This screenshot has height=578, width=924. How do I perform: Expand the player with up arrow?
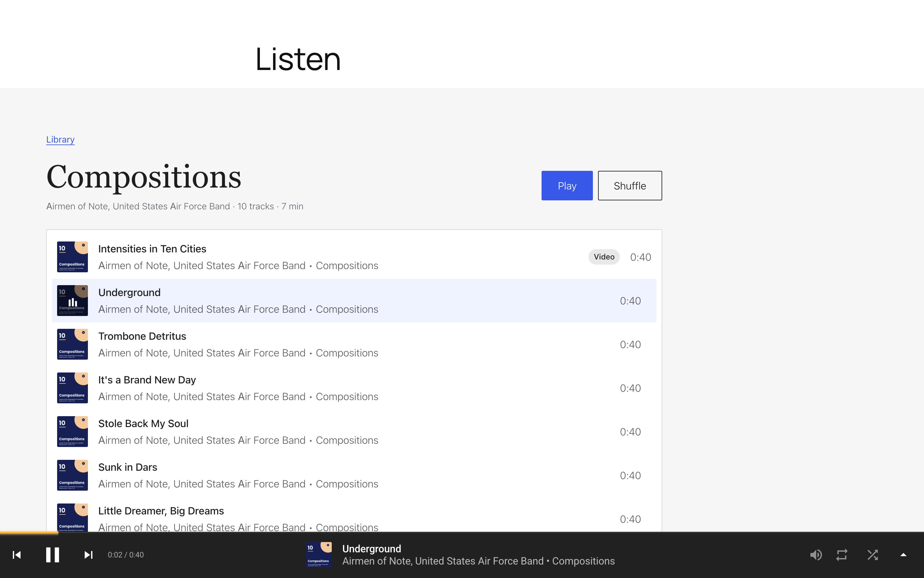coord(903,555)
